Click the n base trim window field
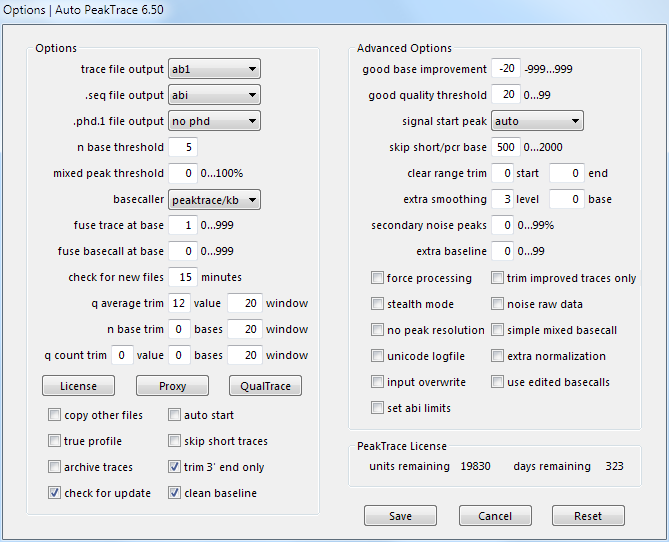This screenshot has height=542, width=669. 245,329
